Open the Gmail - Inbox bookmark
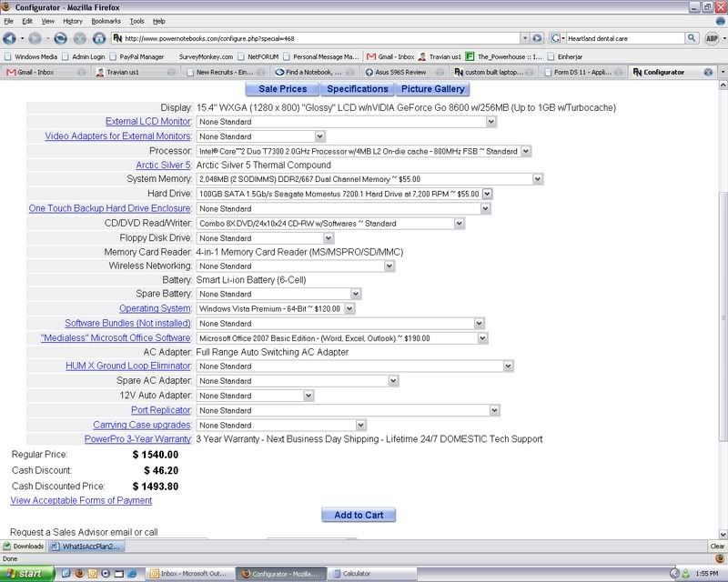This screenshot has width=728, height=582. pyautogui.click(x=390, y=56)
